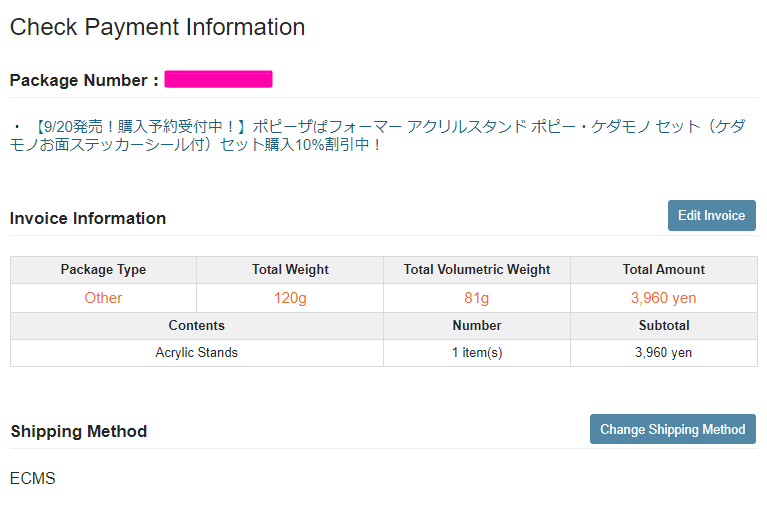Screen dimensions: 767x523
Task: Select the Invoice Information section heading
Action: click(88, 219)
